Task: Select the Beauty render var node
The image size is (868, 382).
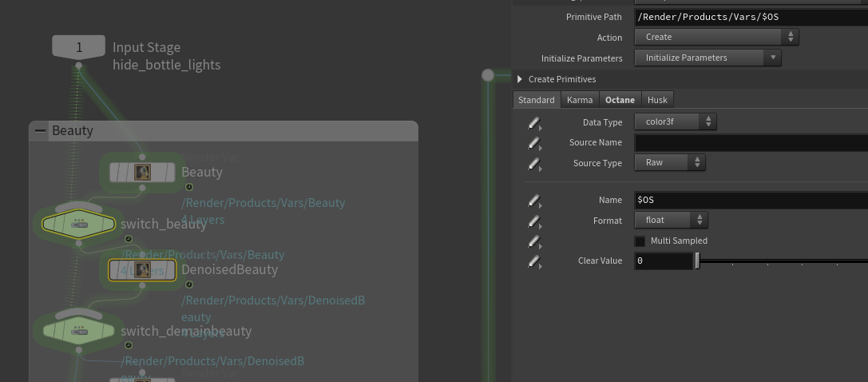Action: point(142,173)
